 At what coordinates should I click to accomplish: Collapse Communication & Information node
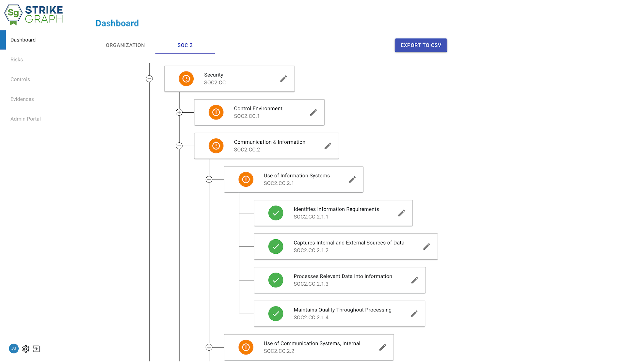click(x=179, y=146)
